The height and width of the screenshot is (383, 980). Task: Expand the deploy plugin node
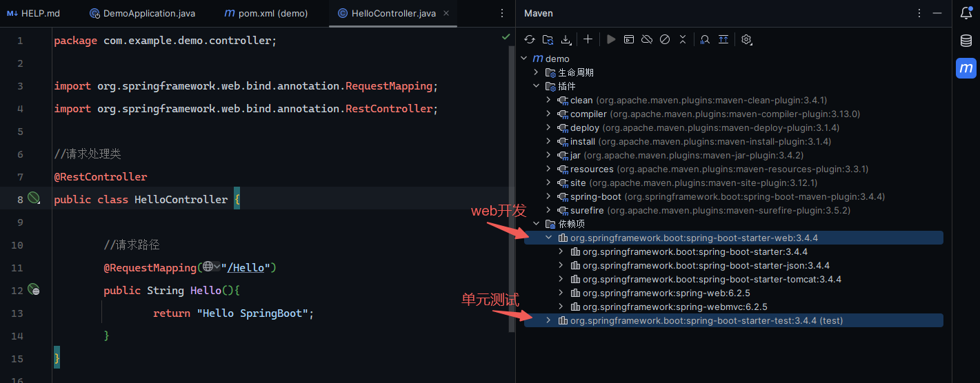(x=549, y=127)
